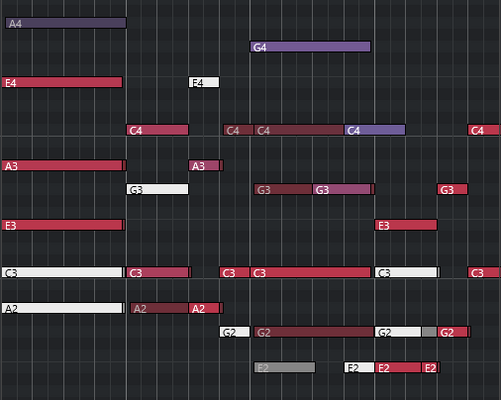This screenshot has width=501, height=400.
Task: Click the longest E3 note
Action: click(x=62, y=225)
